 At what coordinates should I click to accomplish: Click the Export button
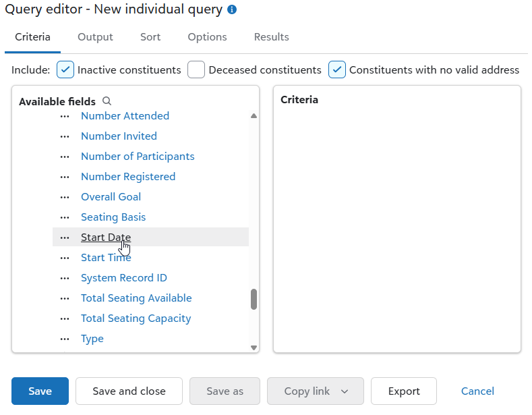pyautogui.click(x=404, y=391)
